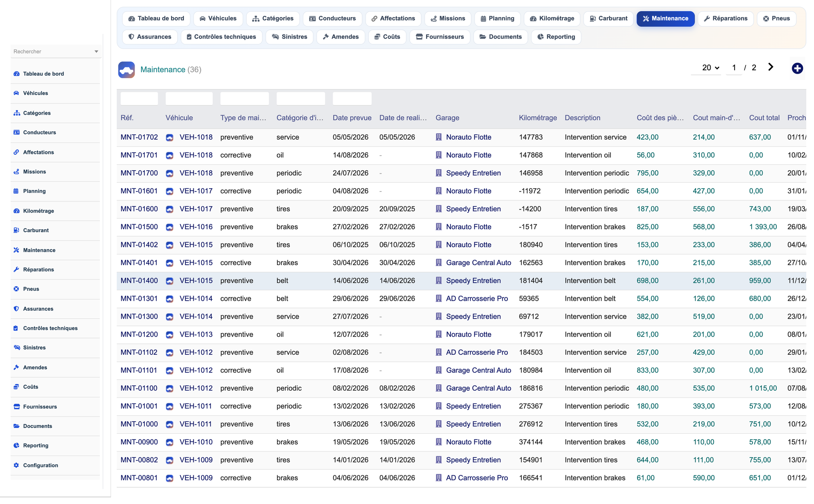The height and width of the screenshot is (504, 814).
Task: Open Carburant from the sidebar fuel icon
Action: 16,230
